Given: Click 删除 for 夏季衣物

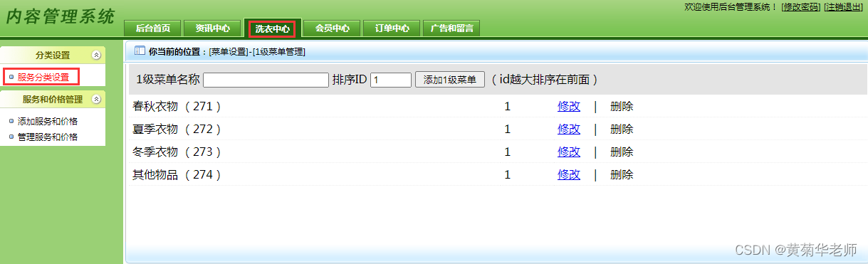Looking at the screenshot, I should [622, 130].
